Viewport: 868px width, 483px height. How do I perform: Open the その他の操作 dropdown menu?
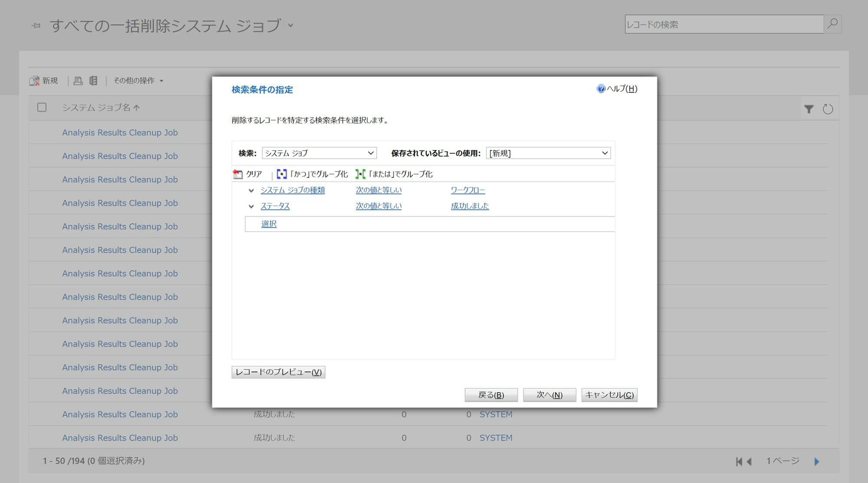coord(138,80)
